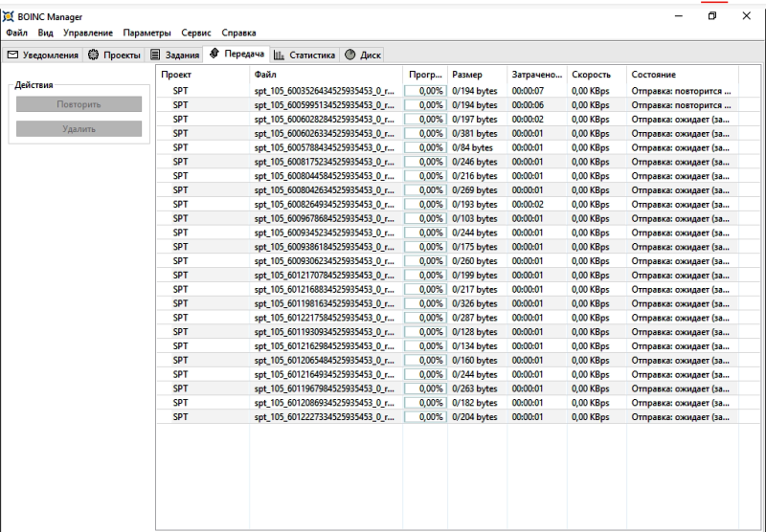766x532 pixels.
Task: Restore down the BOINC Manager window
Action: [x=712, y=16]
